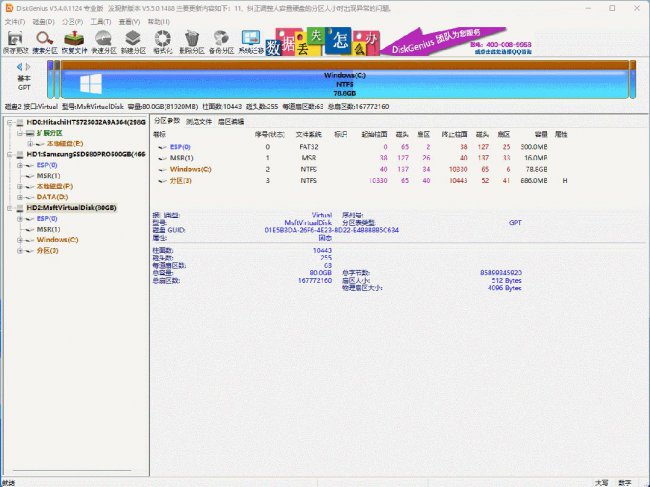Image resolution: width=650 pixels, height=487 pixels.
Task: Open the 查看(V) menu
Action: (x=129, y=22)
